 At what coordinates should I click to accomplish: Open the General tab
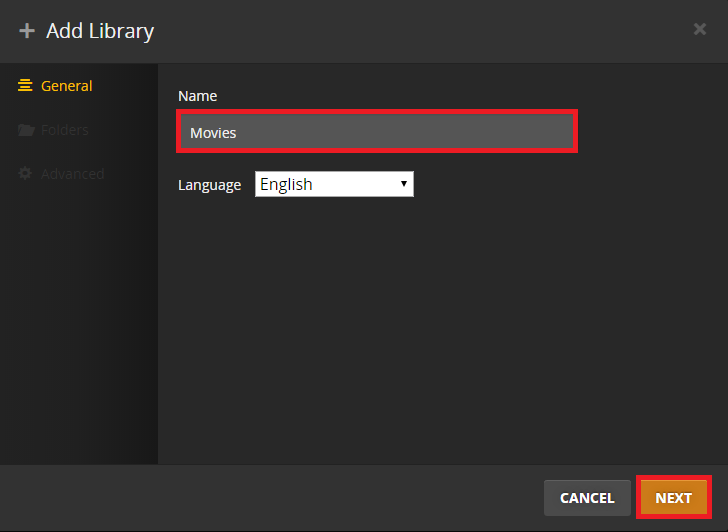click(66, 86)
